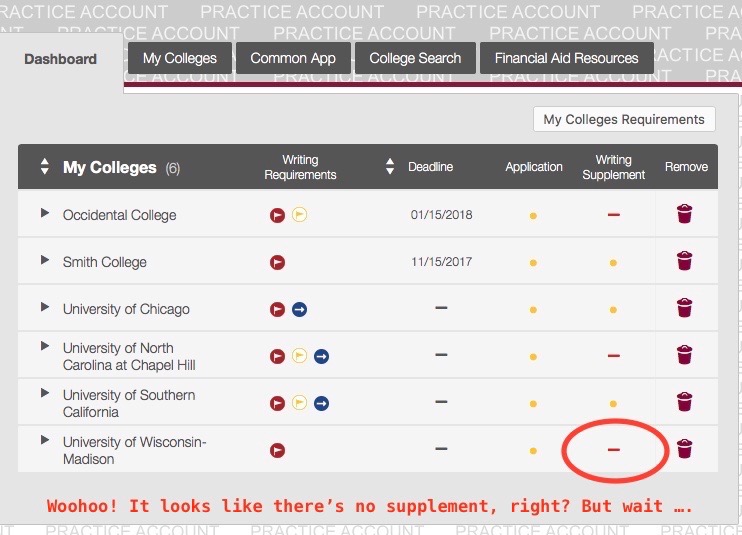Click Wisconsin-Madison's application status dot
742x535 pixels.
pyautogui.click(x=533, y=451)
